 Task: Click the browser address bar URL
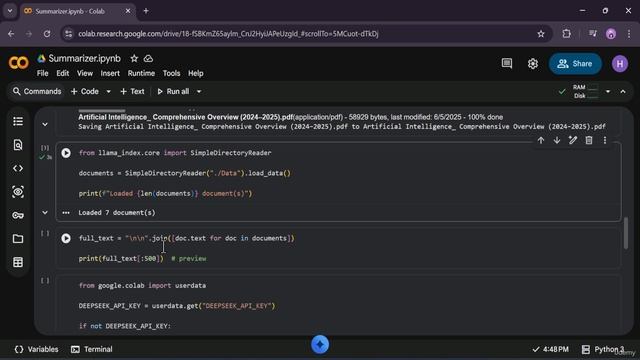(x=229, y=34)
